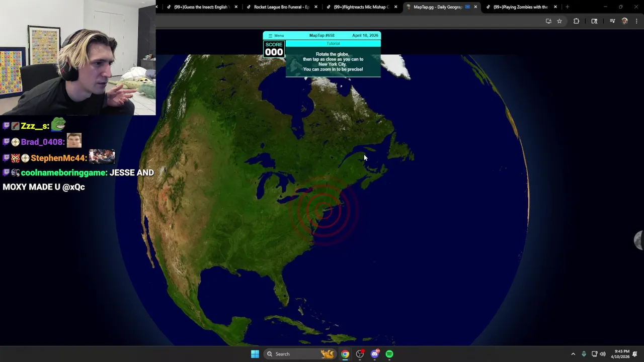644x362 pixels.
Task: Open the Chrome profile avatar
Action: point(625,21)
